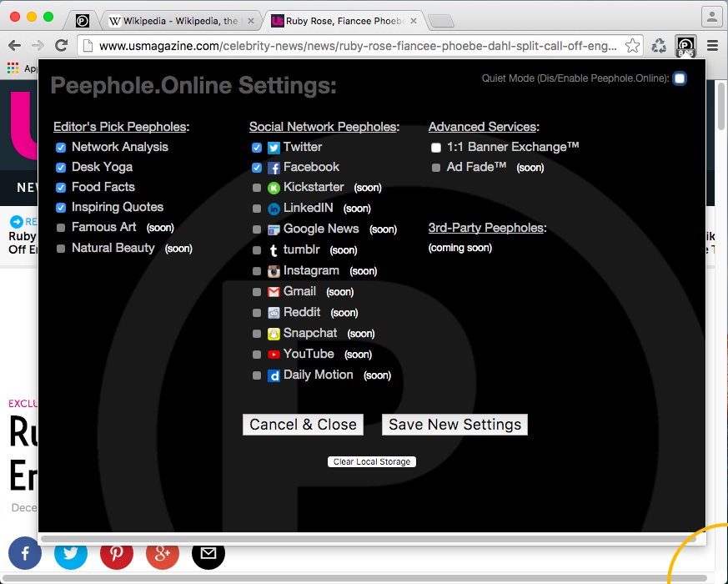Viewport: 728px width, 584px height.
Task: Toggle the Quiet Mode checkbox
Action: click(x=680, y=78)
